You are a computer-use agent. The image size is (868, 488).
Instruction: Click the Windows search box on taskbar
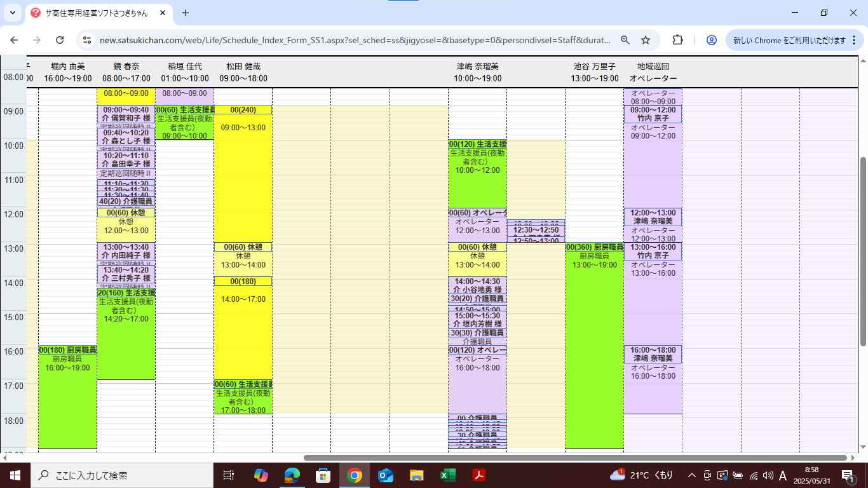pyautogui.click(x=121, y=475)
